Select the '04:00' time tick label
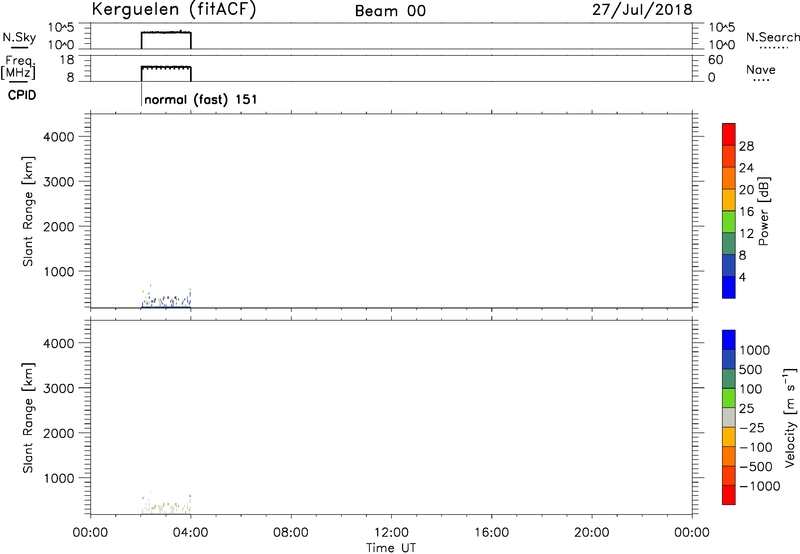The width and height of the screenshot is (800, 554). point(190,533)
